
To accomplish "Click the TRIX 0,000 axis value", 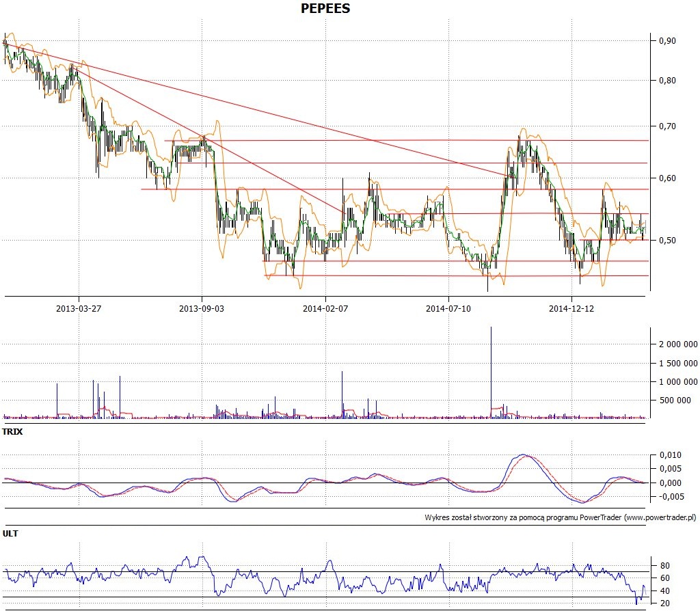I will click(670, 483).
